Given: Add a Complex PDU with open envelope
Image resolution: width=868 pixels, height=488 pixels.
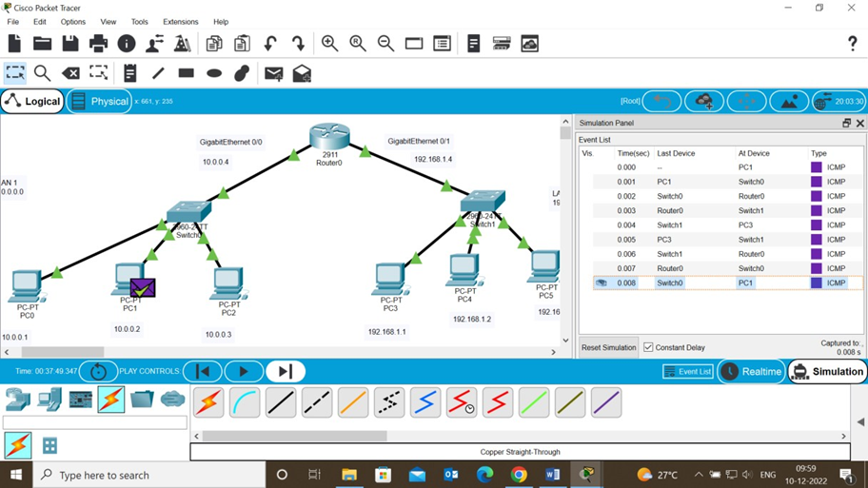Looking at the screenshot, I should click(x=302, y=73).
